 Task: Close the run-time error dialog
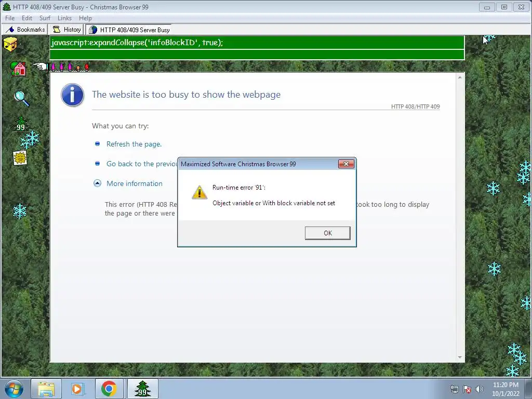pyautogui.click(x=346, y=164)
